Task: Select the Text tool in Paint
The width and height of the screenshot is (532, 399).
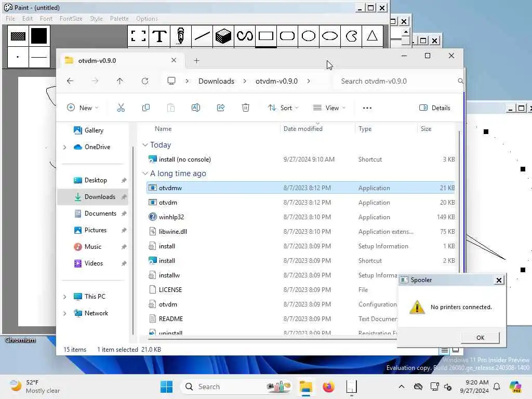Action: pyautogui.click(x=159, y=36)
